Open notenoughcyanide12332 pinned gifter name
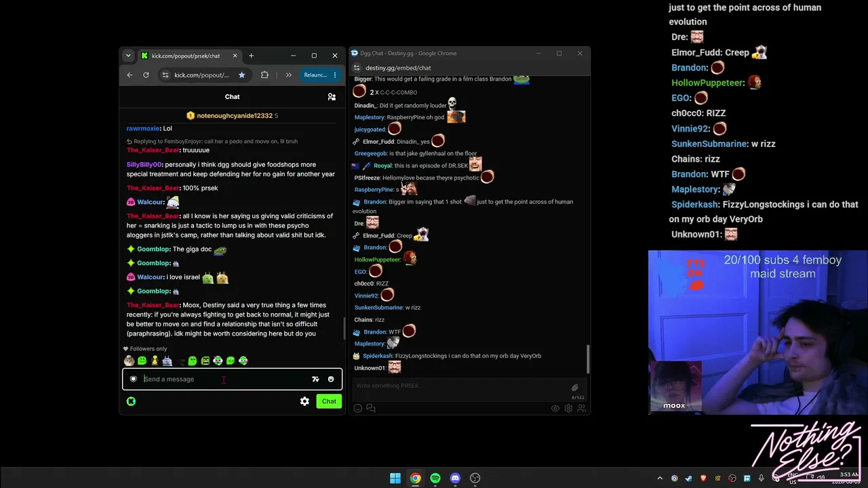The height and width of the screenshot is (488, 868). 235,116
